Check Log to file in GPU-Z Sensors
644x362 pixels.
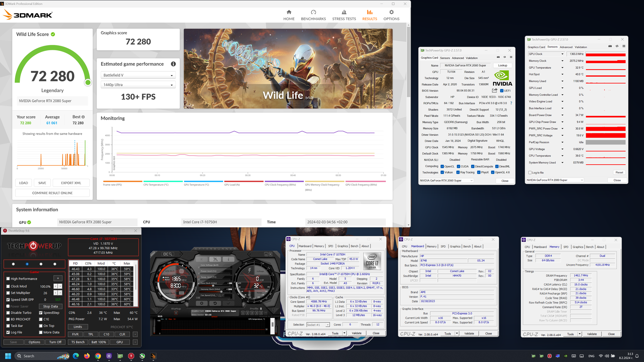pos(530,173)
